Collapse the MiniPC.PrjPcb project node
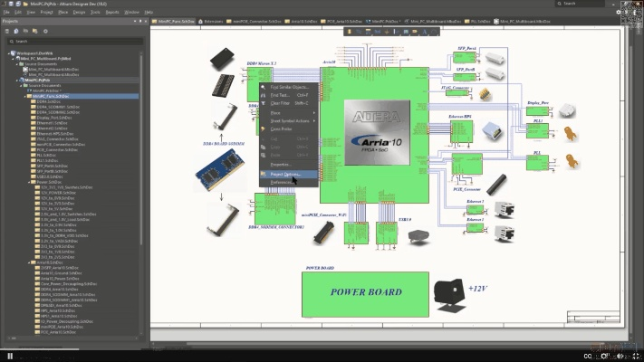 click(x=18, y=80)
